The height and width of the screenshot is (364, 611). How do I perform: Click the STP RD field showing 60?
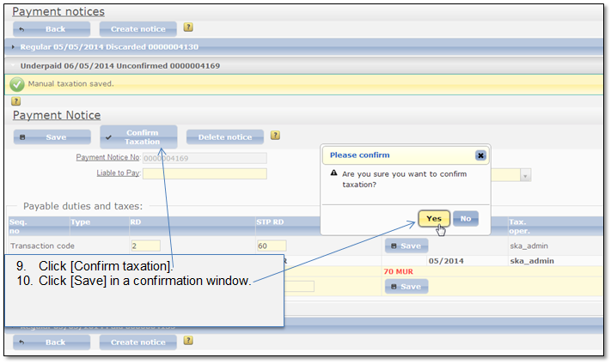[x=272, y=246]
